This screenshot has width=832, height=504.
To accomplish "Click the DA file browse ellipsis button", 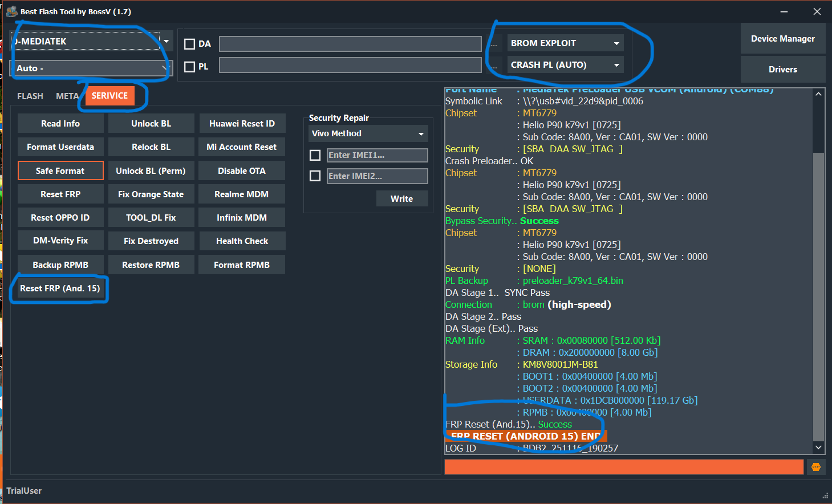I will pyautogui.click(x=494, y=44).
